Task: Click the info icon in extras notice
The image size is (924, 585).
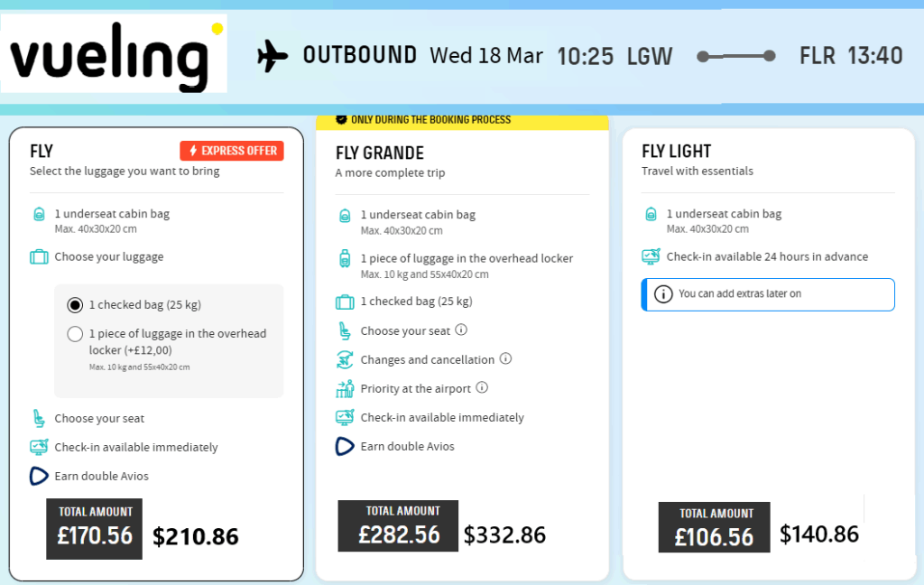Action: [x=663, y=294]
